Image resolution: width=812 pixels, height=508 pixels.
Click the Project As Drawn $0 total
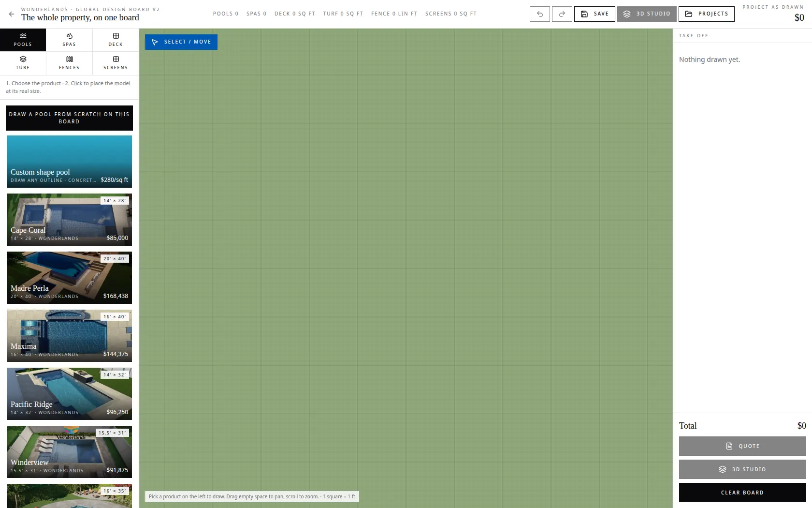click(773, 14)
